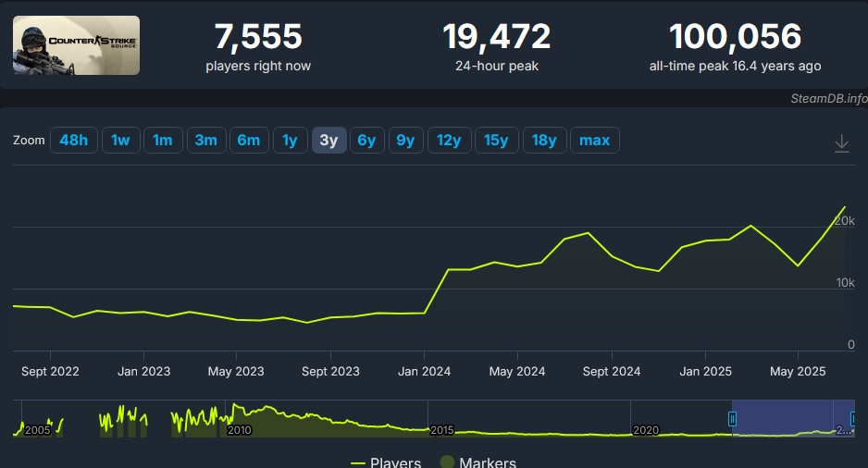Click the highlighted navigator selection window
The image size is (868, 468).
tap(793, 418)
